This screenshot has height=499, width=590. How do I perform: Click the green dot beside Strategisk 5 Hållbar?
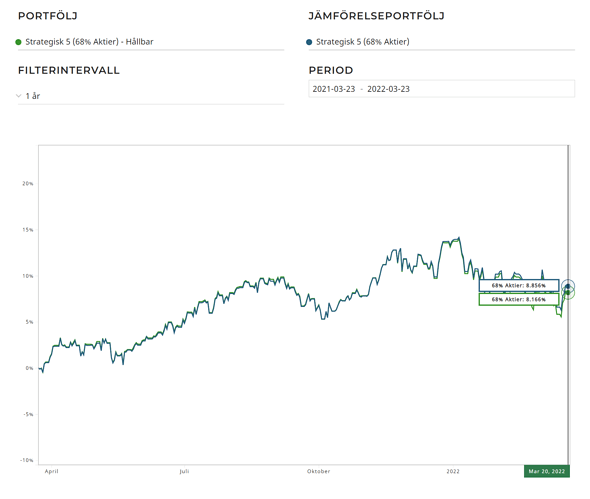point(18,42)
